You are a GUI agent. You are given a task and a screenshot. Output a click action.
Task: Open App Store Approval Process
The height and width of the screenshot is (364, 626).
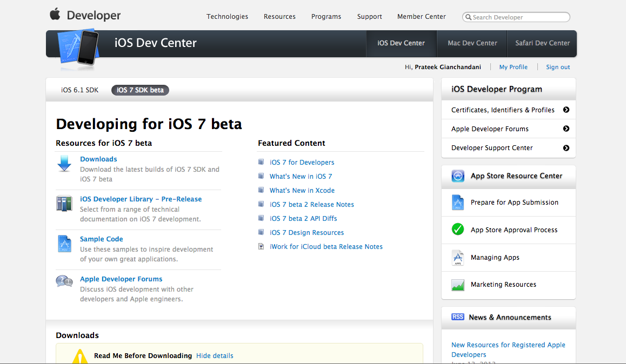[x=514, y=230]
